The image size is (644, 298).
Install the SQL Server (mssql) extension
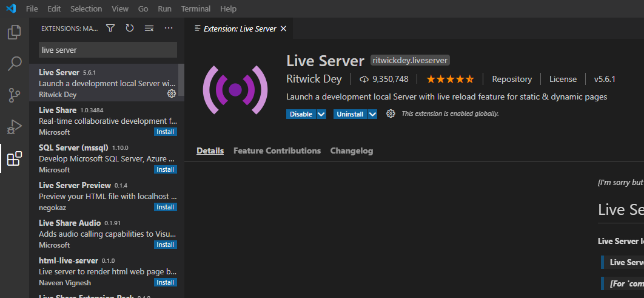coord(166,169)
